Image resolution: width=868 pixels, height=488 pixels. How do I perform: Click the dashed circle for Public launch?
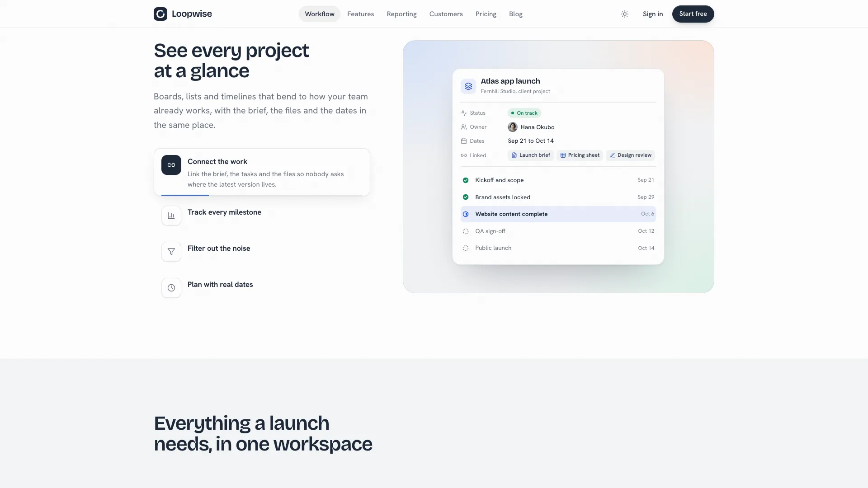pyautogui.click(x=466, y=248)
